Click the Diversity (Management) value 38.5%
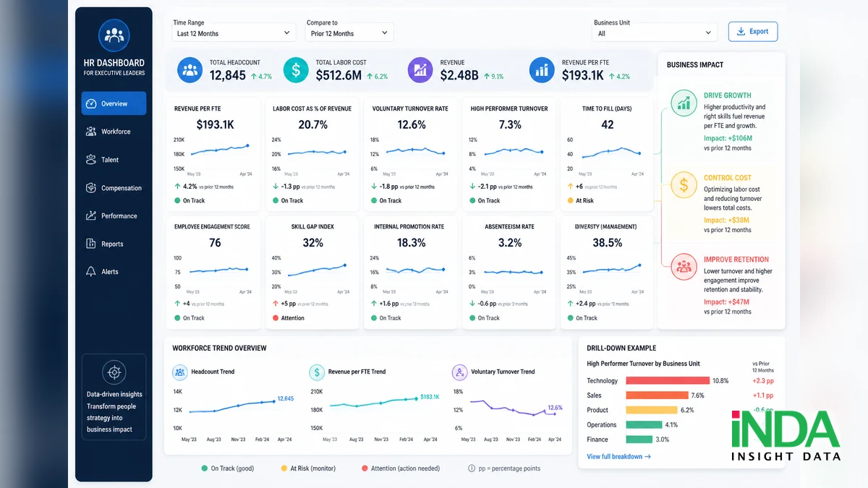 coord(608,242)
